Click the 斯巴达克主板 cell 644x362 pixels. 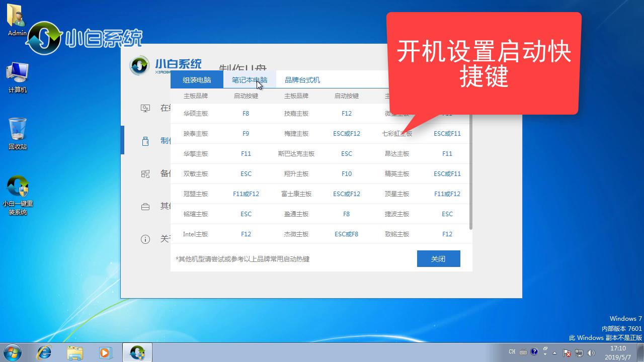pos(296,153)
